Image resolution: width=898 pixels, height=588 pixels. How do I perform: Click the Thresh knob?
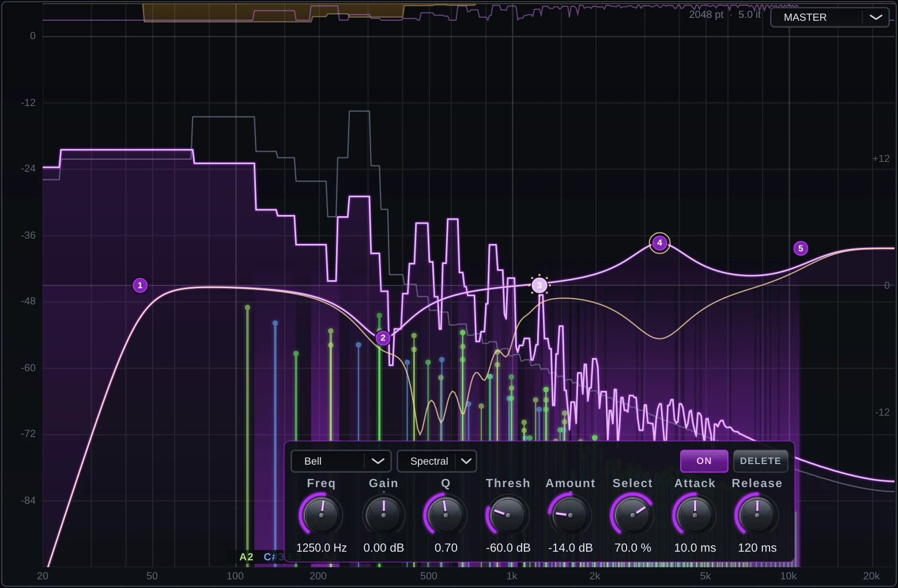[508, 514]
